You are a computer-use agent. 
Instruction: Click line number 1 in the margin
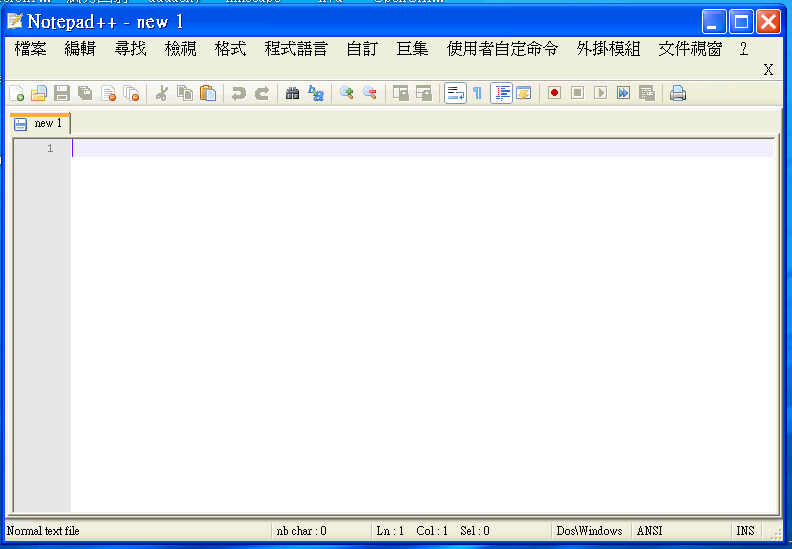(50, 148)
